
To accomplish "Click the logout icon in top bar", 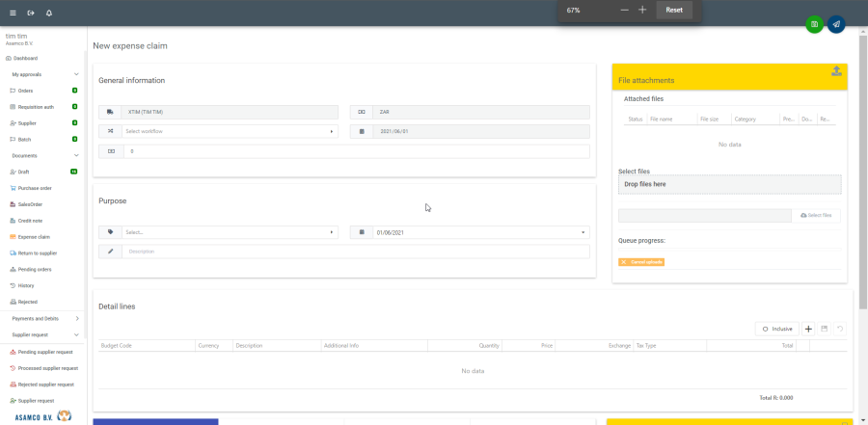I will pyautogui.click(x=31, y=13).
